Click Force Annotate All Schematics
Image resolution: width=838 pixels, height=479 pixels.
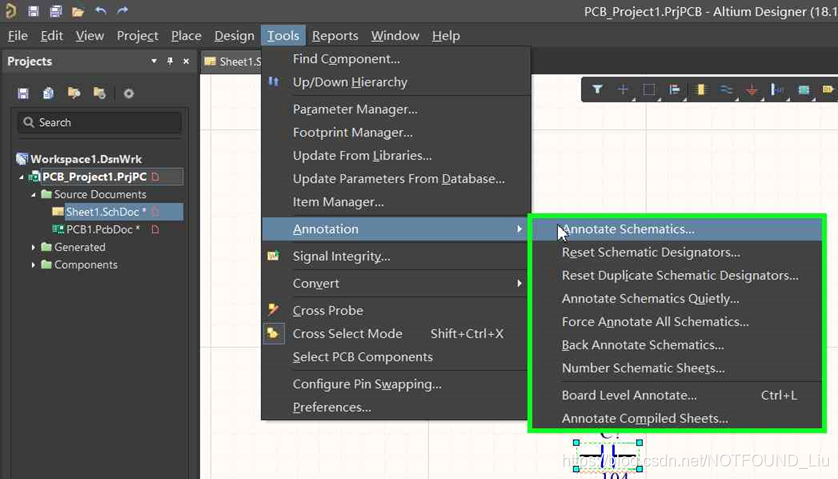pyautogui.click(x=677, y=322)
